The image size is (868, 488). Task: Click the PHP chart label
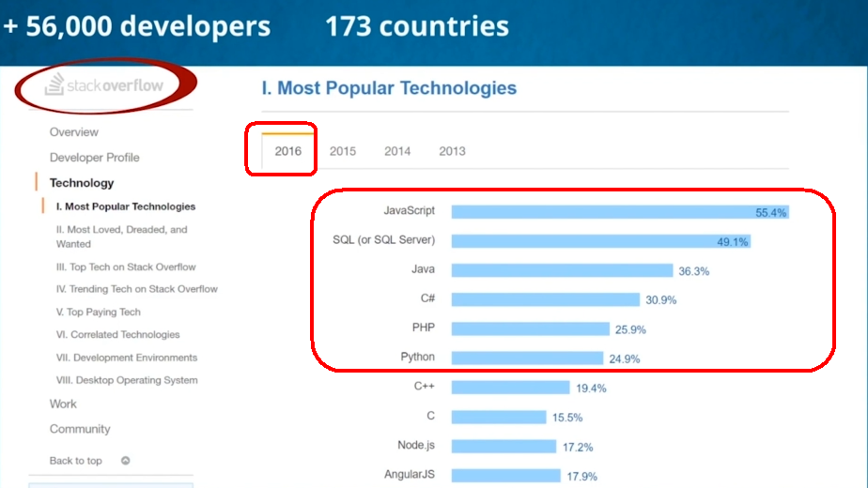point(424,328)
